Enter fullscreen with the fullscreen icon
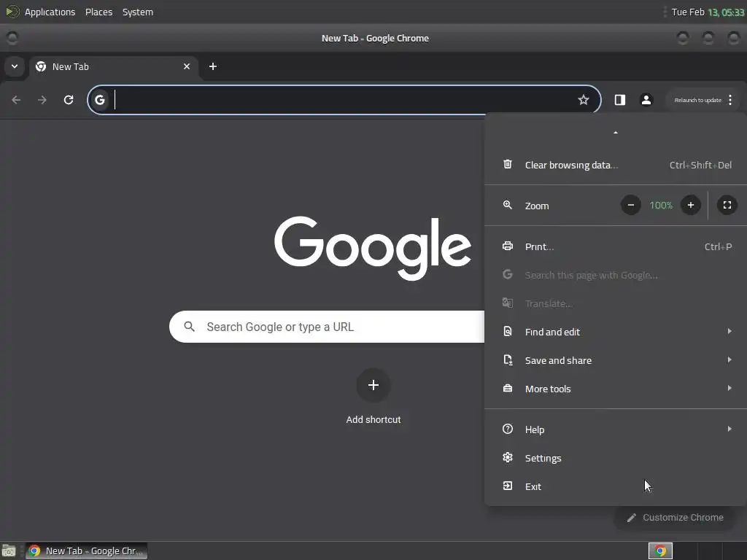The image size is (747, 560). pos(727,205)
